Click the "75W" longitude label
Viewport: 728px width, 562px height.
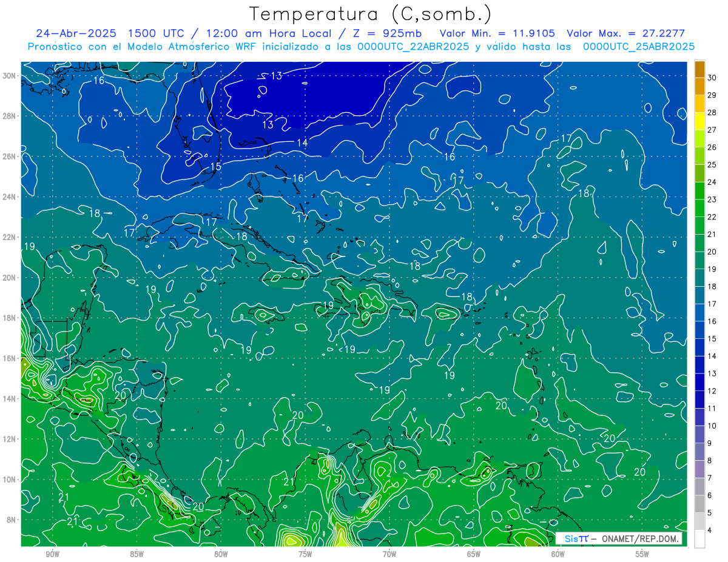click(305, 554)
